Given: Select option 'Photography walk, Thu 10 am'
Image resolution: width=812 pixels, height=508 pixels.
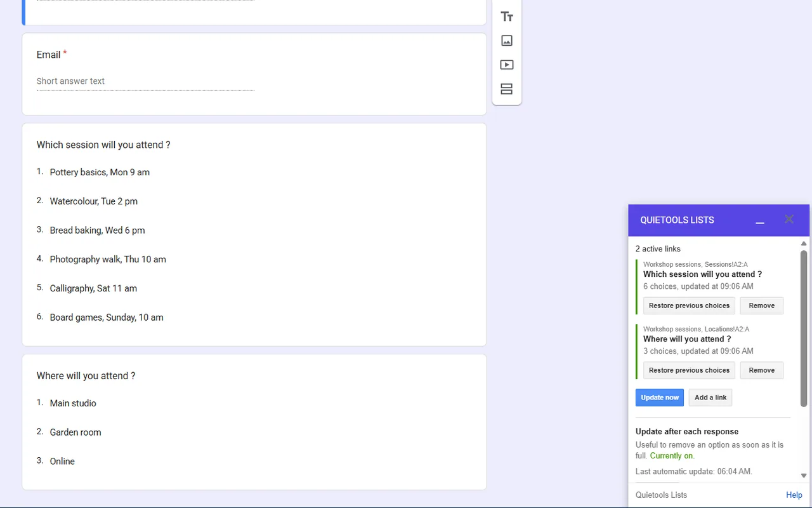Looking at the screenshot, I should tap(108, 259).
